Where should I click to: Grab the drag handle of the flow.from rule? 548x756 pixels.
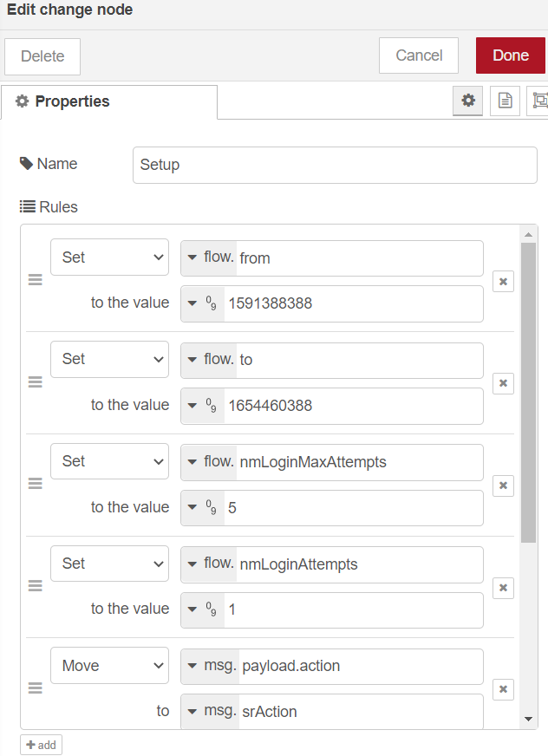pos(36,280)
